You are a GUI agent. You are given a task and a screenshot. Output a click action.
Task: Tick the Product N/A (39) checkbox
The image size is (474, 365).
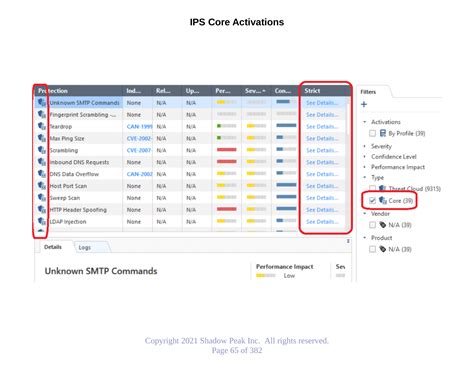(x=373, y=249)
